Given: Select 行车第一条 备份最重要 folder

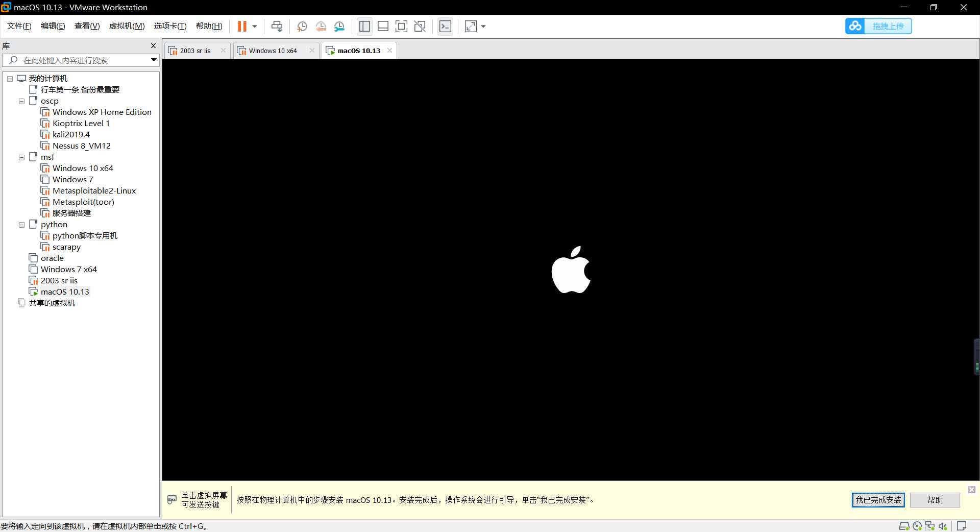Looking at the screenshot, I should [x=80, y=89].
